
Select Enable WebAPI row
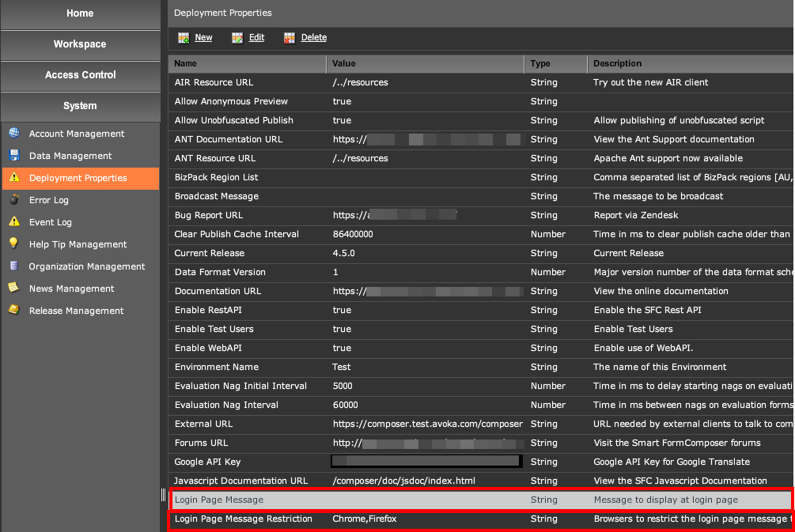pos(481,348)
